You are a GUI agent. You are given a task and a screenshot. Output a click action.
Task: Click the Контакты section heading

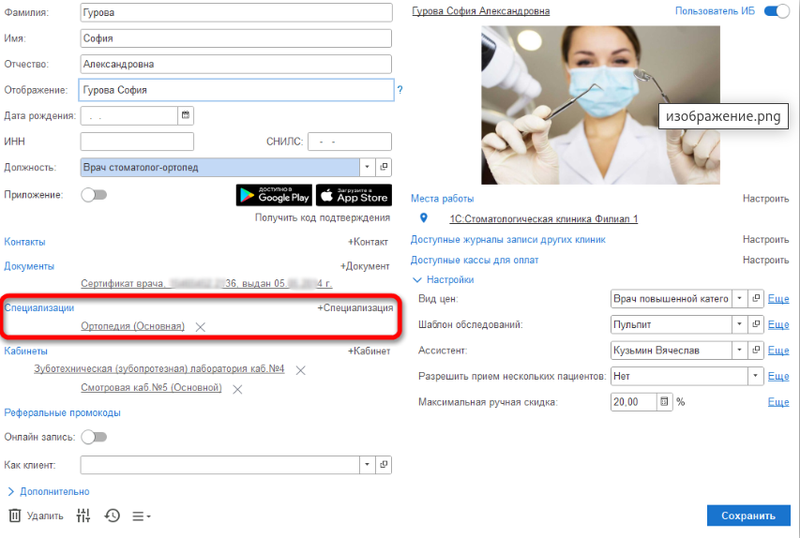tap(24, 242)
